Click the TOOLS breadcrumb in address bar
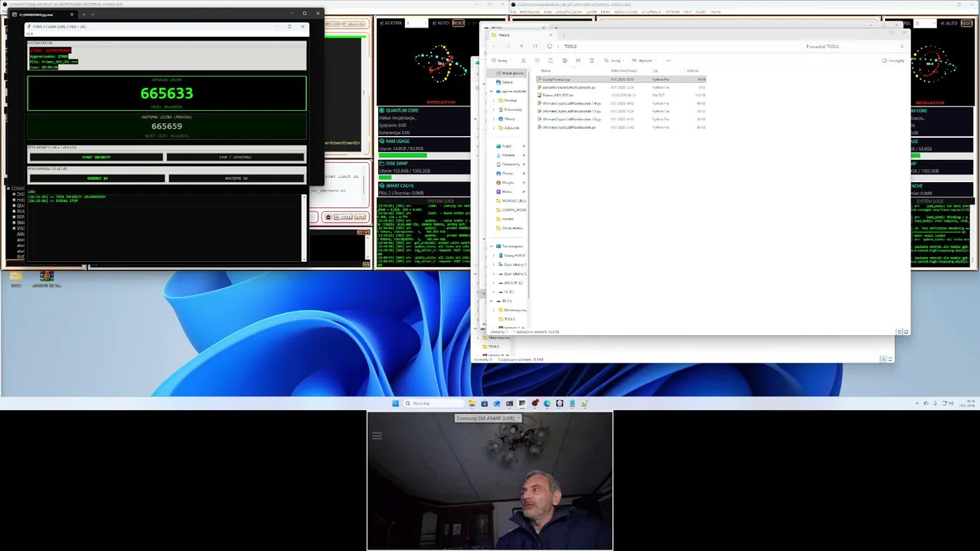This screenshot has height=551, width=980. (570, 46)
